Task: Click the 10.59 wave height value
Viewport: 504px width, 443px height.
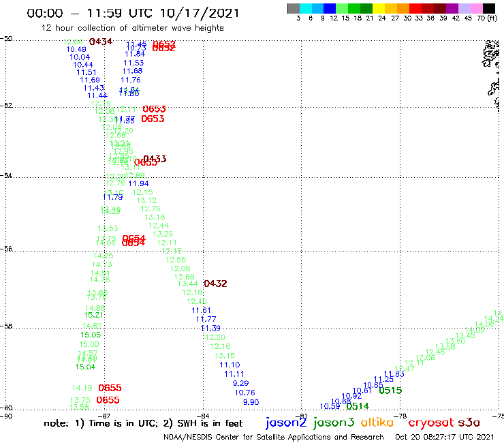Action: click(330, 406)
